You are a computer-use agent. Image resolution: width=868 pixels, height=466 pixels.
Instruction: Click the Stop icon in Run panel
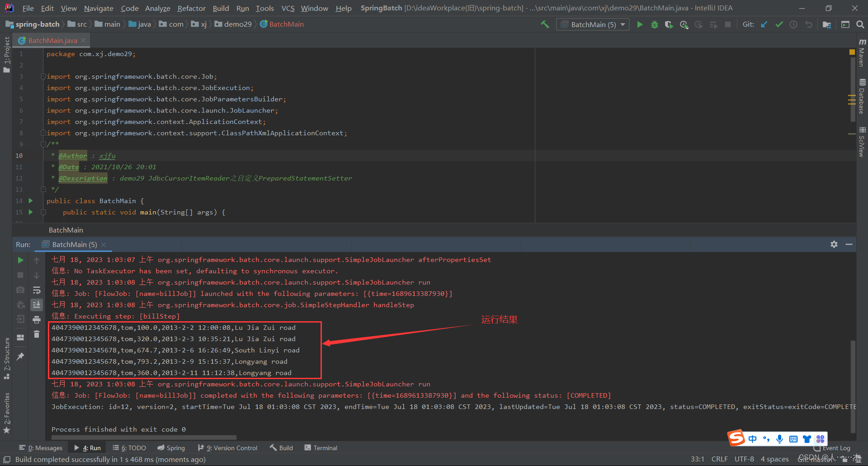pos(20,275)
